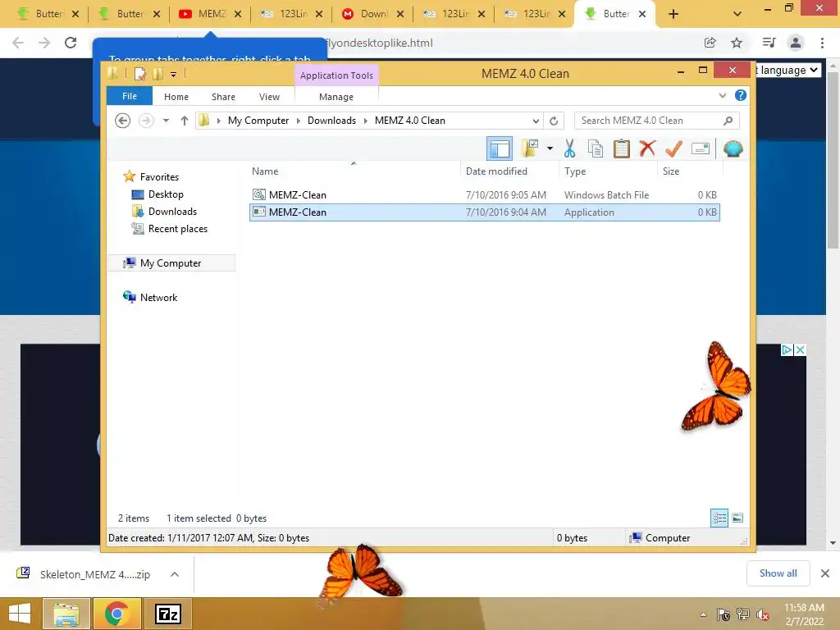Viewport: 840px width, 630px height.
Task: Reload the Chrome page
Action: (x=71, y=43)
